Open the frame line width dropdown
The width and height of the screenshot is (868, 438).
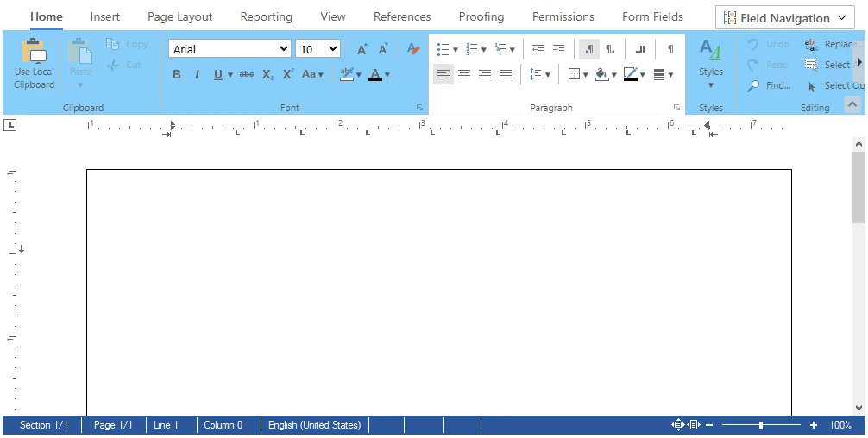click(664, 74)
